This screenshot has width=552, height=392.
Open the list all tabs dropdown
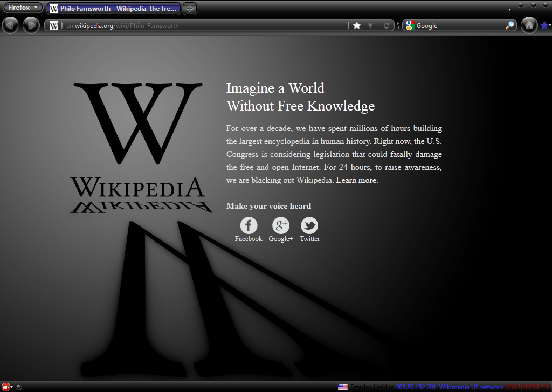(x=509, y=9)
